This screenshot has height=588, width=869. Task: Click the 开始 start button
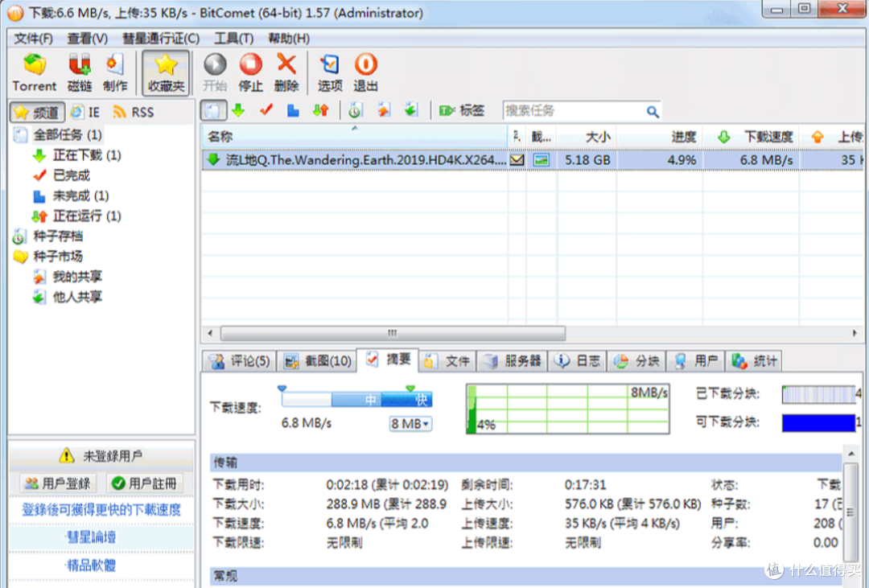[215, 72]
